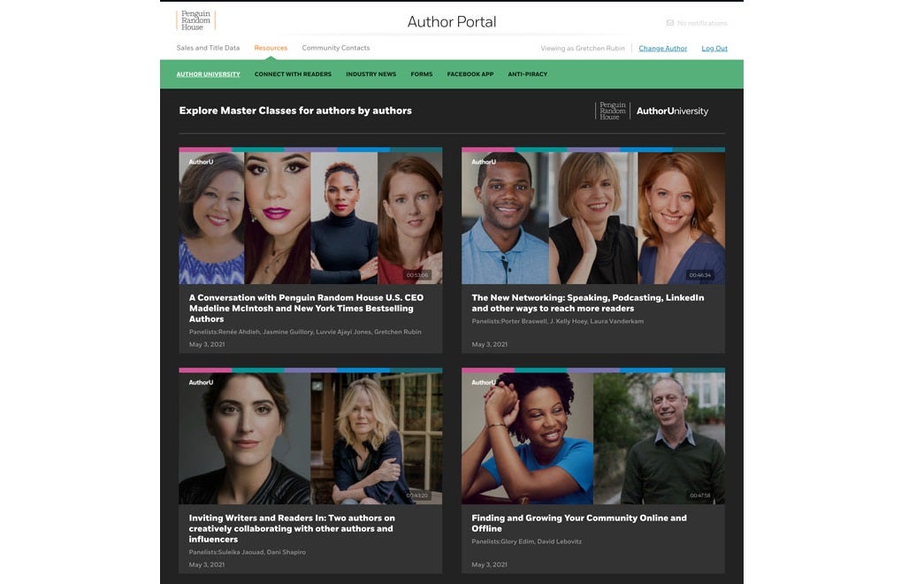Click the Change Author link
The height and width of the screenshot is (584, 924).
(663, 49)
